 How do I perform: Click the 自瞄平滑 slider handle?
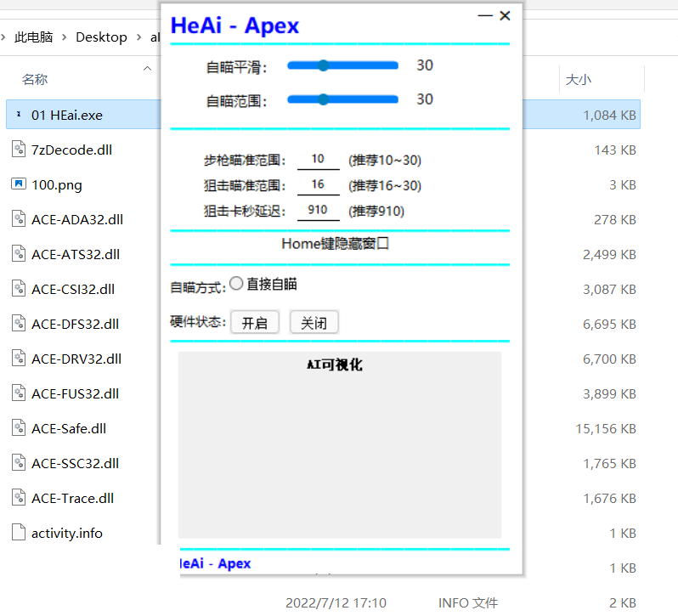tap(323, 65)
